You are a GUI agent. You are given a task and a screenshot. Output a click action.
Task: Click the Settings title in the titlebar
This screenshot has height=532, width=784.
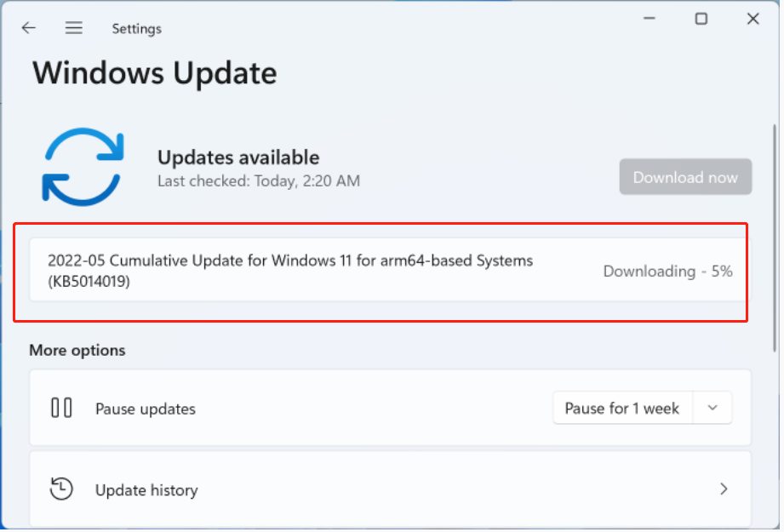136,28
